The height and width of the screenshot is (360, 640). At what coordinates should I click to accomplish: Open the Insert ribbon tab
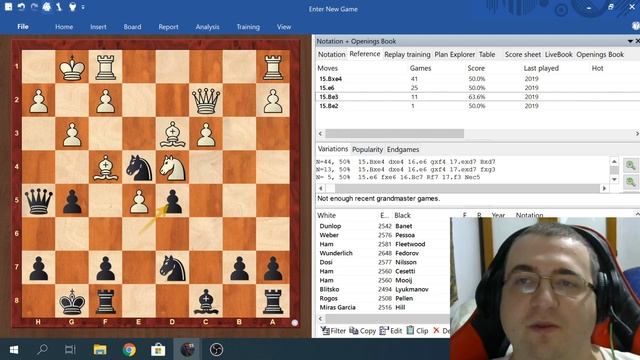(98, 27)
